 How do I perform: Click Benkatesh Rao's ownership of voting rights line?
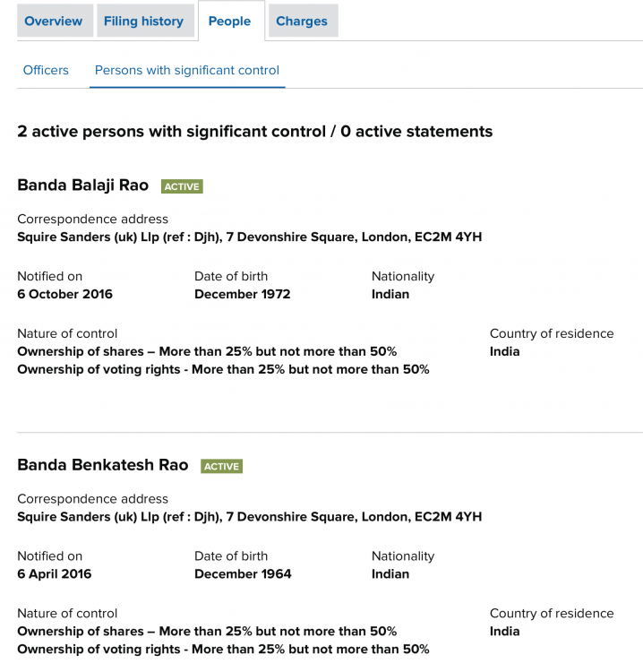[223, 649]
